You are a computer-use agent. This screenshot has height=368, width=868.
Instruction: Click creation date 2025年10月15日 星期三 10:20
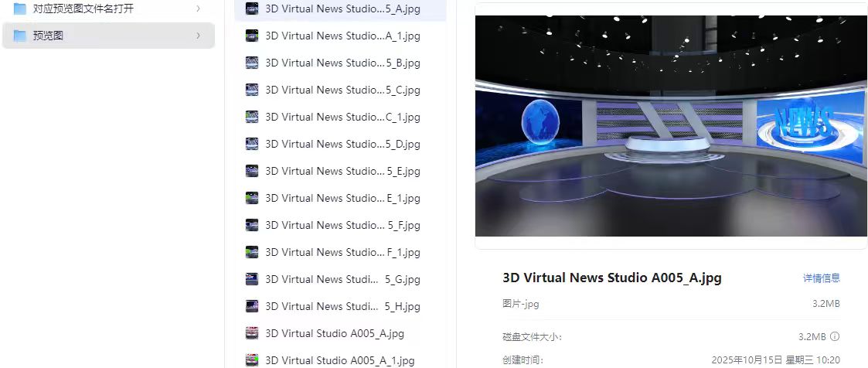pyautogui.click(x=775, y=359)
